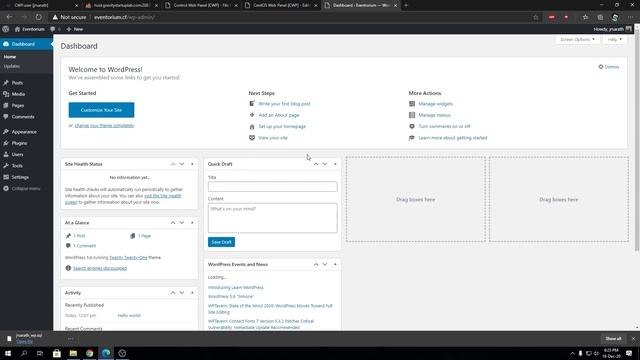Viewport: 640px width, 360px height.
Task: Move Quick Draft box down
Action: point(325,164)
